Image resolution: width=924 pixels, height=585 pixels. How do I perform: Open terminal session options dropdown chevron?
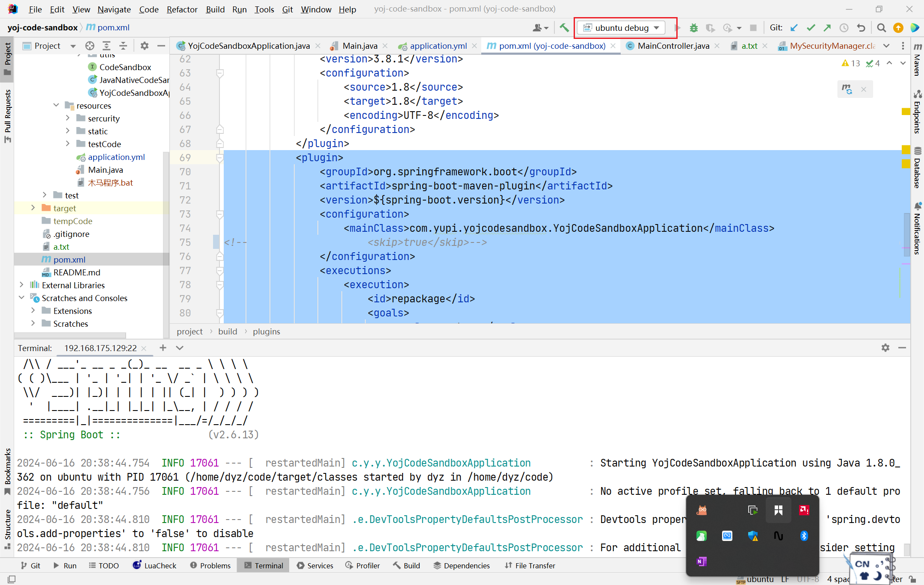point(180,348)
